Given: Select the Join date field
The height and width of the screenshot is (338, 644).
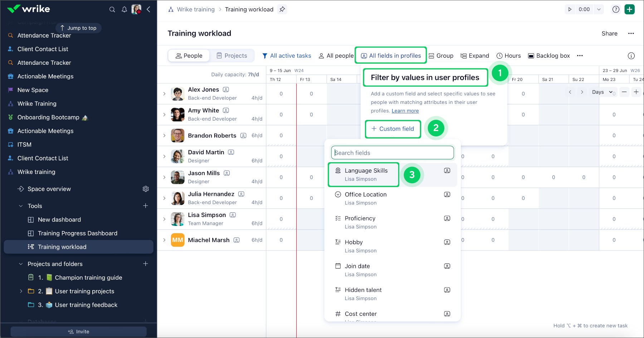Looking at the screenshot, I should pos(392,270).
